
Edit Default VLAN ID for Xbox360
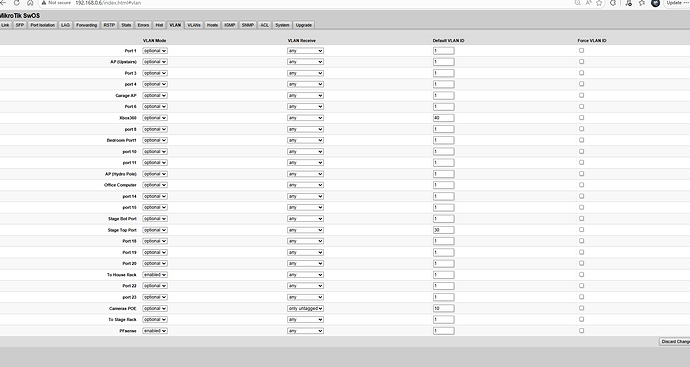(443, 118)
